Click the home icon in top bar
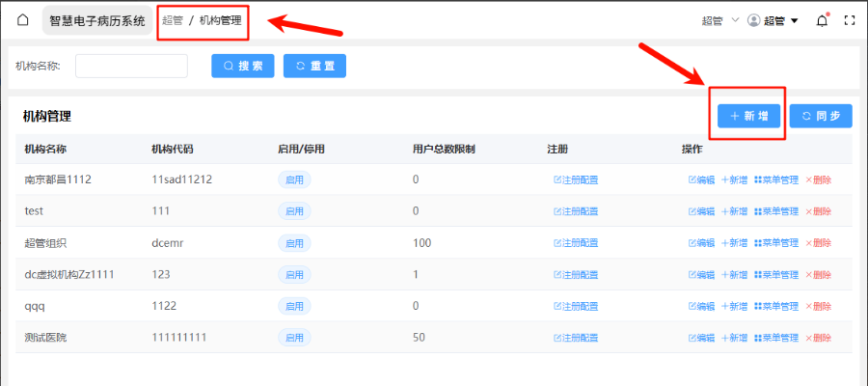 tap(23, 20)
